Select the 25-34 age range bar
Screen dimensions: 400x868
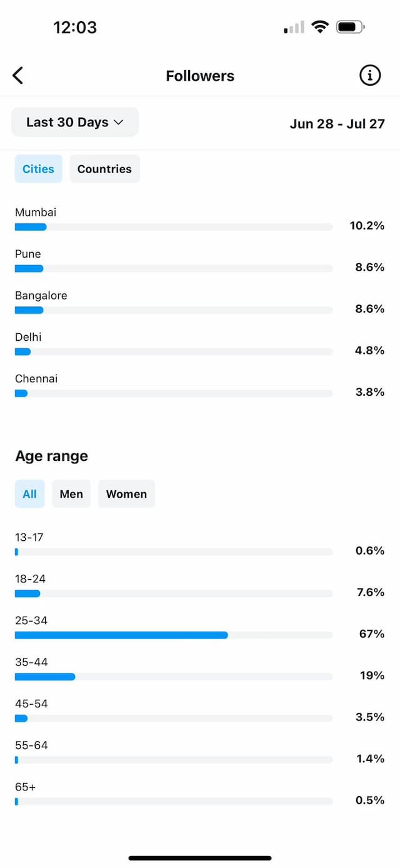coord(174,635)
